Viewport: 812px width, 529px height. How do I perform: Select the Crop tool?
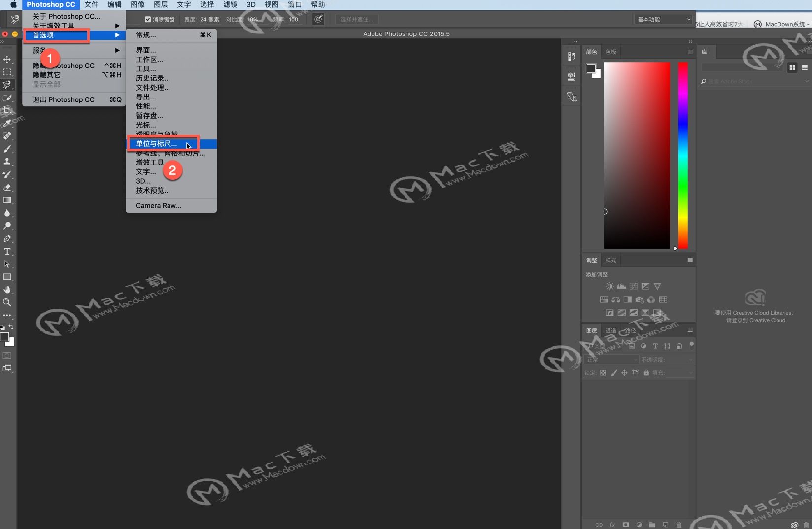7,110
